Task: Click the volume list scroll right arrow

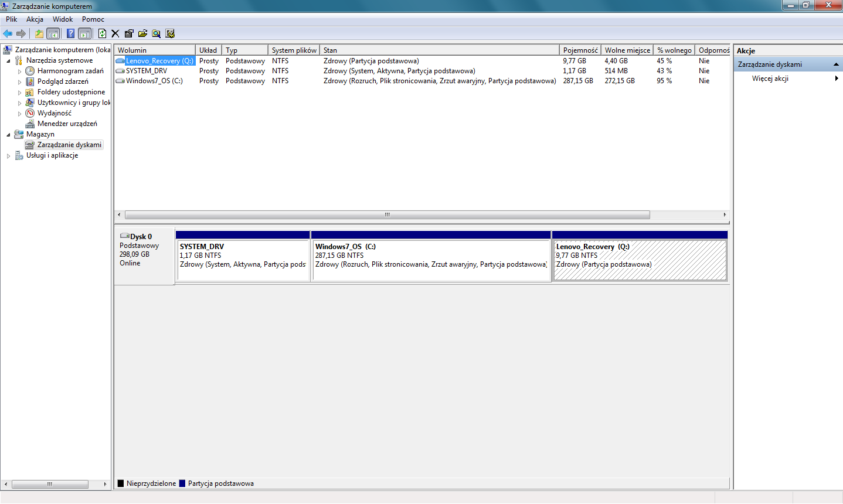Action: 725,214
